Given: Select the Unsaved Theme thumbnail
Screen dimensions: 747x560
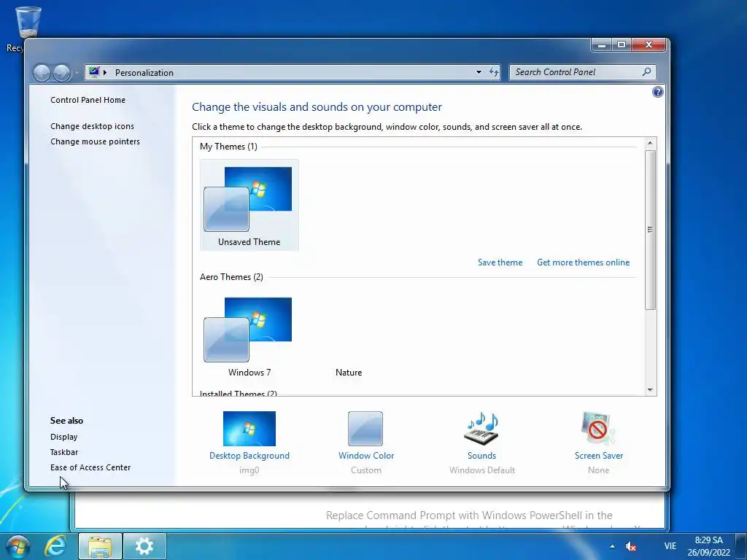Looking at the screenshot, I should click(x=249, y=205).
